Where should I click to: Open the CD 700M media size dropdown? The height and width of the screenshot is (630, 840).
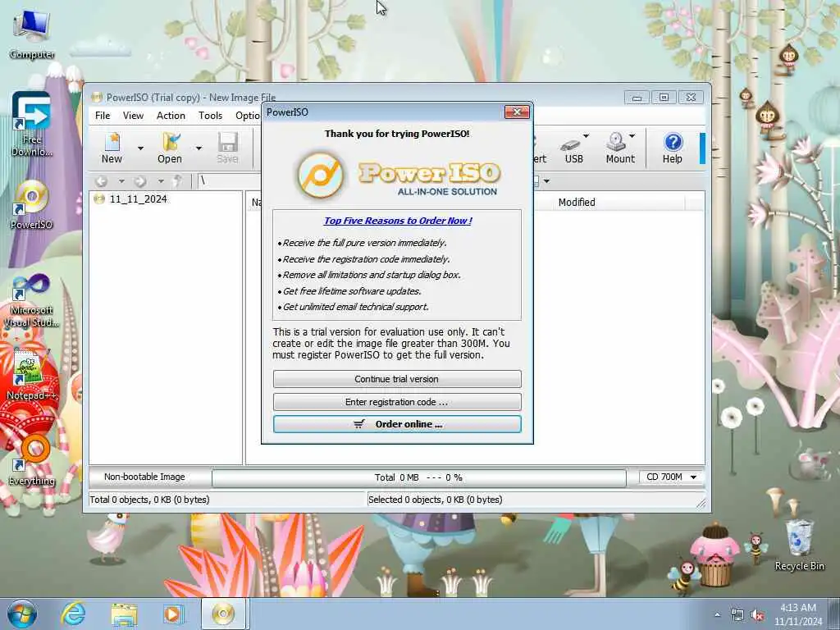tap(671, 477)
